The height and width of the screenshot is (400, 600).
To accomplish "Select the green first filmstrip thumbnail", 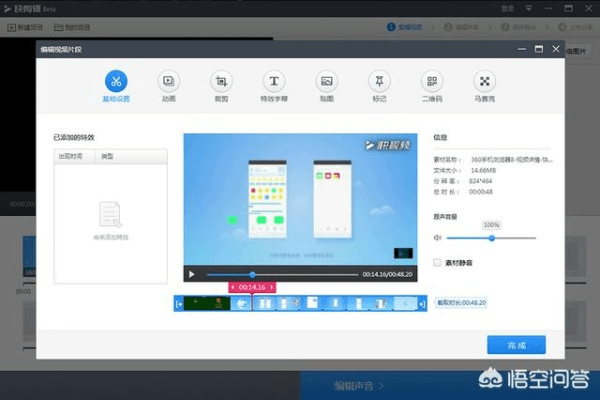I will [x=206, y=303].
